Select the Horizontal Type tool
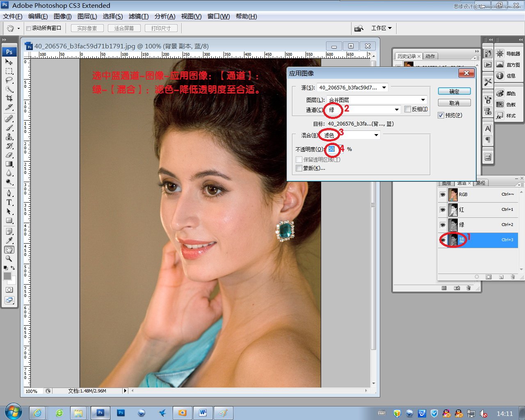The width and height of the screenshot is (525, 420). click(x=9, y=202)
